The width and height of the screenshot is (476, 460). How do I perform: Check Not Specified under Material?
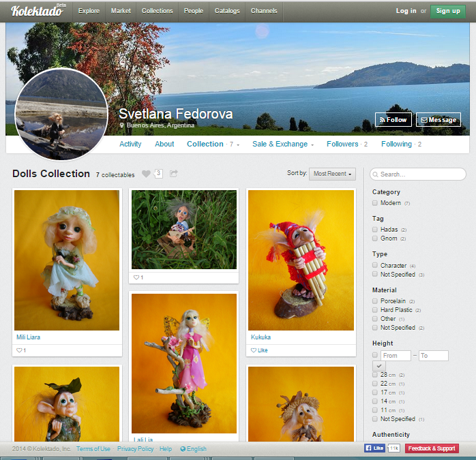[x=375, y=327]
